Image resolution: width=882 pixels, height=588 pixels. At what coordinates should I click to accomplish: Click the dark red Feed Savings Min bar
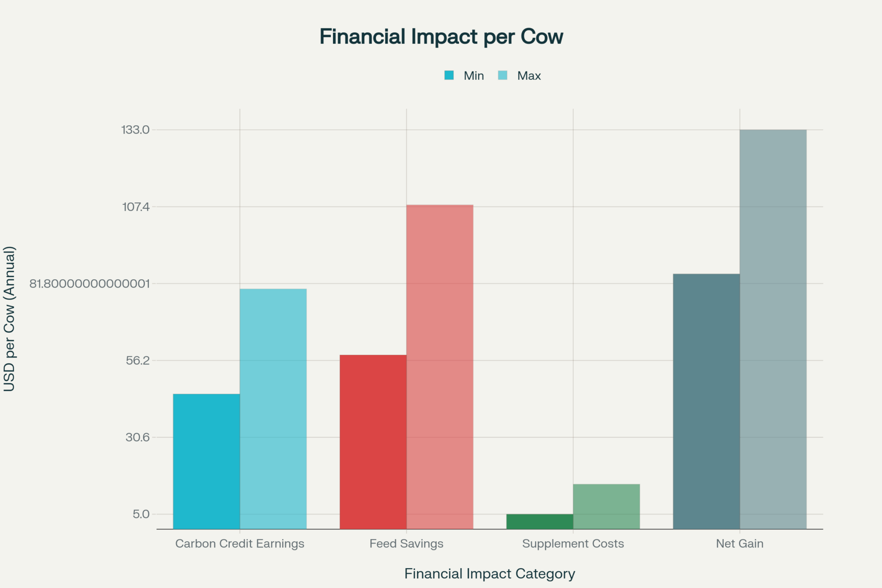(373, 442)
